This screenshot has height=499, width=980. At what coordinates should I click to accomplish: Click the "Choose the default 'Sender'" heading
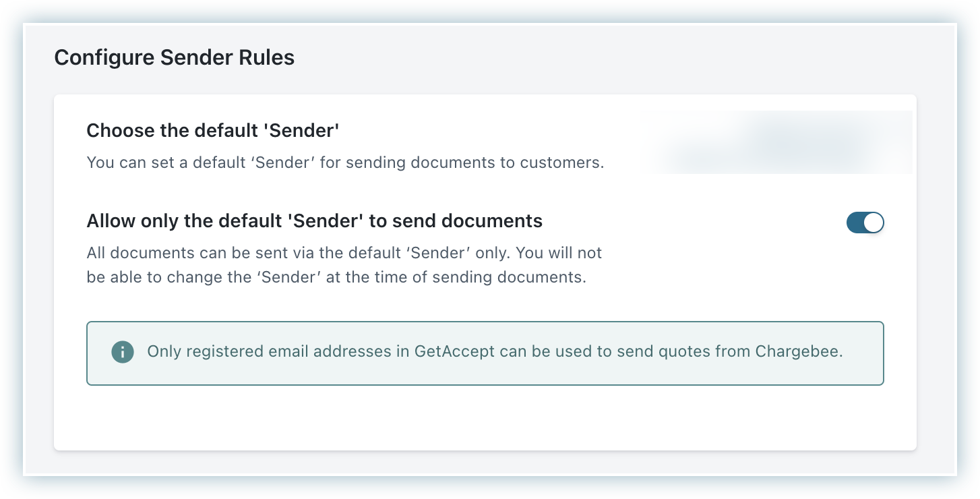click(x=212, y=130)
